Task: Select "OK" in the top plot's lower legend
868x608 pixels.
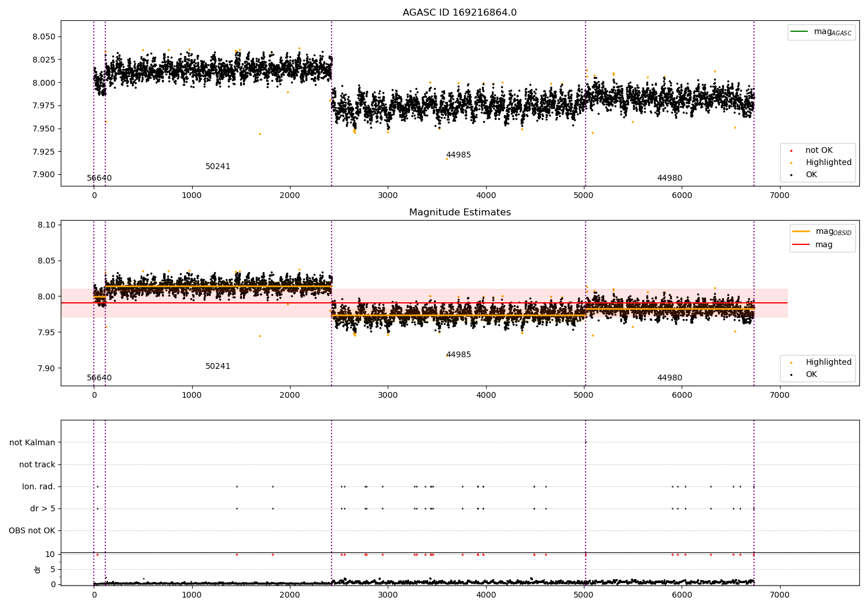Action: tap(811, 175)
